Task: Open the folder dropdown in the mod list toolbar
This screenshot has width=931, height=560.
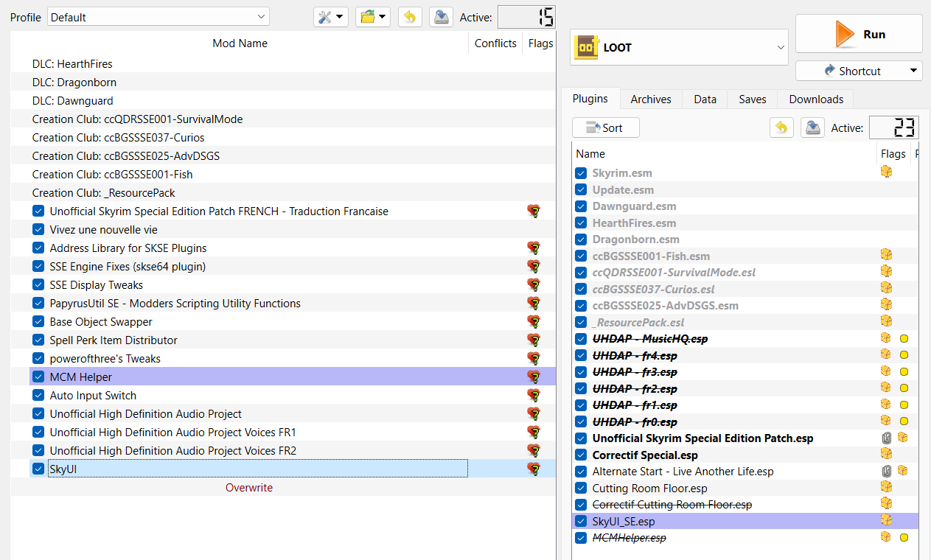Action: click(372, 17)
